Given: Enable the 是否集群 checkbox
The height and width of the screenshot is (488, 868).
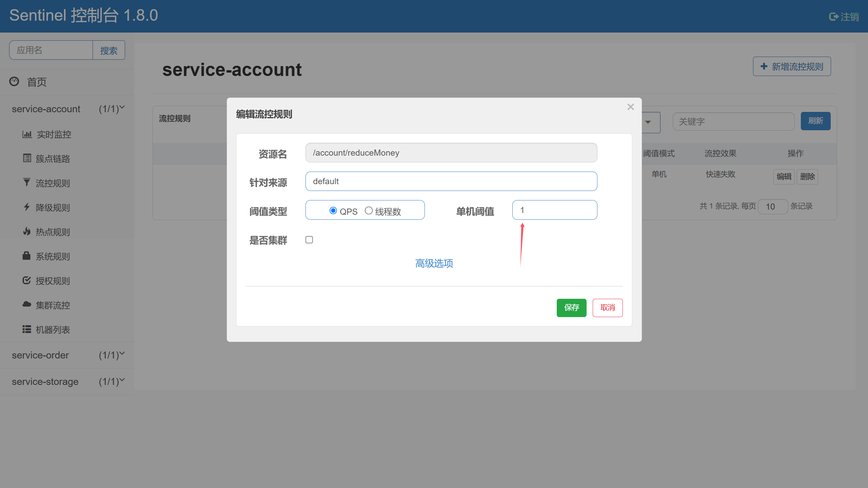Looking at the screenshot, I should (x=309, y=240).
